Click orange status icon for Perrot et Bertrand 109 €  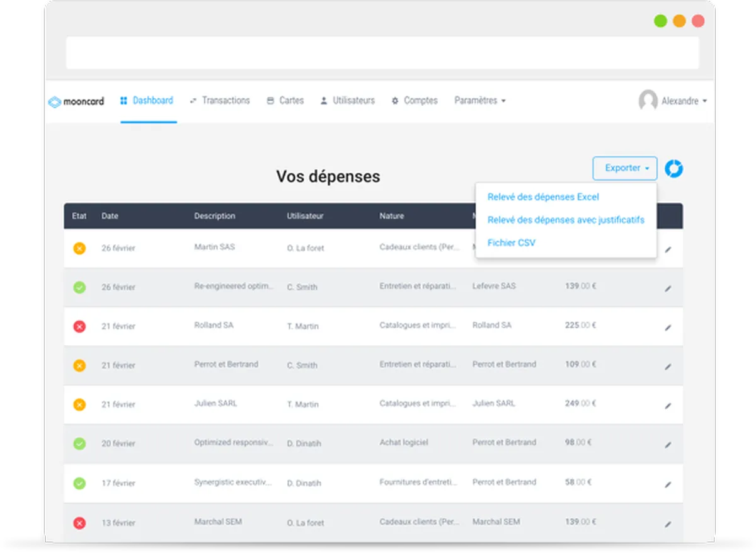tap(79, 365)
